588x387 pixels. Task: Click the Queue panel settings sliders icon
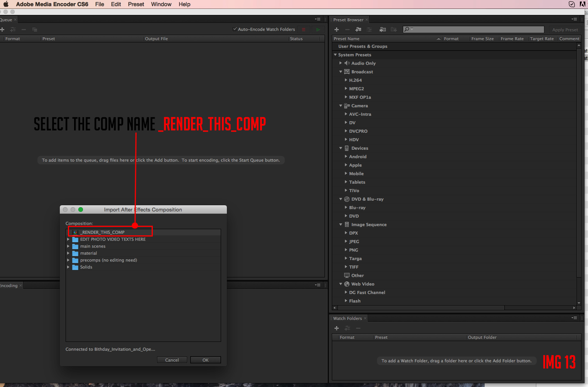click(13, 30)
